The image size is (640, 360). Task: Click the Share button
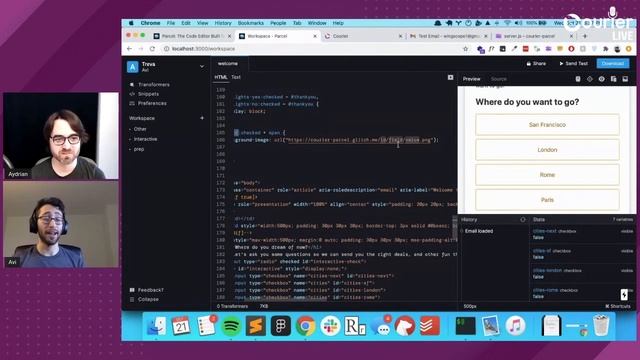pyautogui.click(x=536, y=64)
